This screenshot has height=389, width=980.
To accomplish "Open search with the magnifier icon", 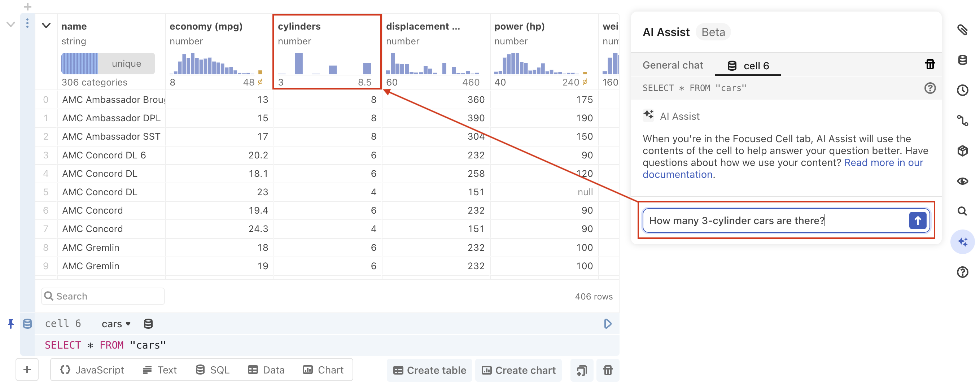I will pos(963,211).
